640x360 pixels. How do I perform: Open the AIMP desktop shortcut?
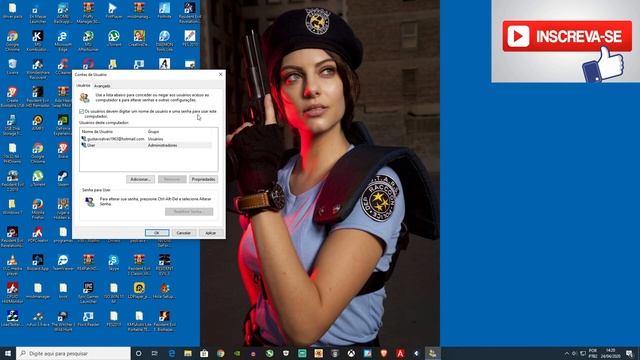[38, 122]
